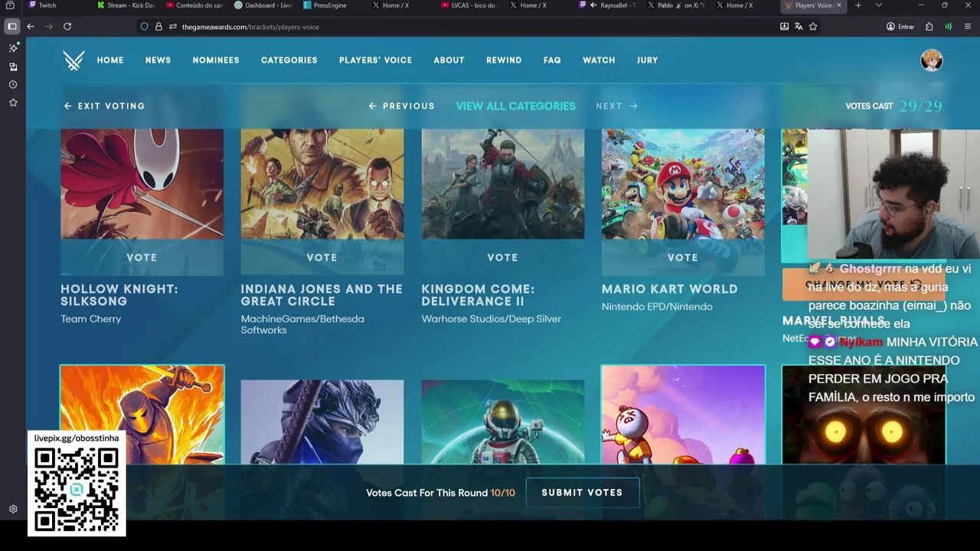Image resolution: width=980 pixels, height=551 pixels.
Task: Open the history clock sidebar icon
Action: [13, 85]
